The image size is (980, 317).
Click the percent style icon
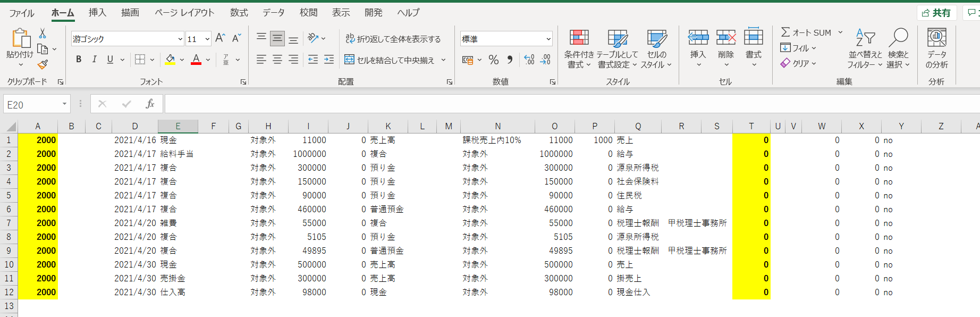pos(493,60)
